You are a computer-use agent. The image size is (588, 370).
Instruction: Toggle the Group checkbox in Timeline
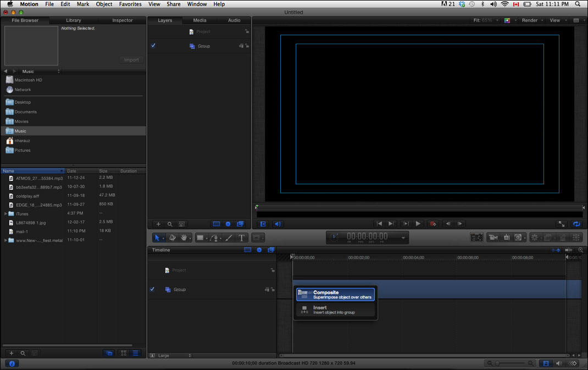pos(152,289)
